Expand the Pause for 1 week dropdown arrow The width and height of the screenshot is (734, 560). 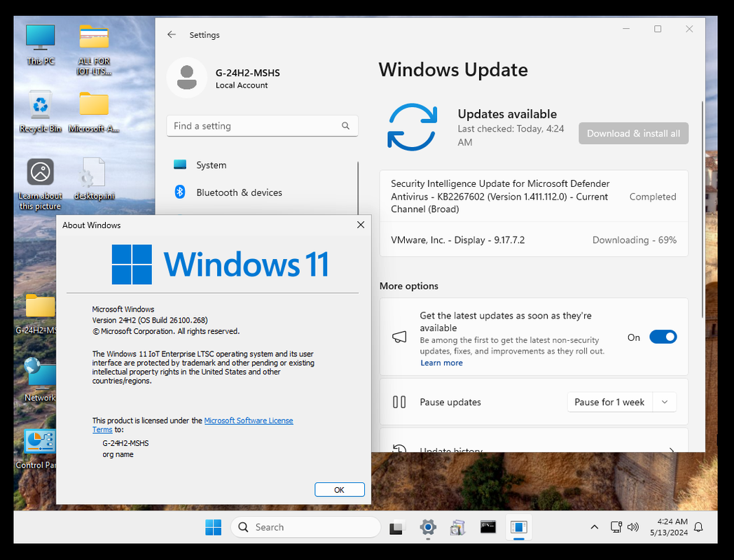tap(665, 402)
